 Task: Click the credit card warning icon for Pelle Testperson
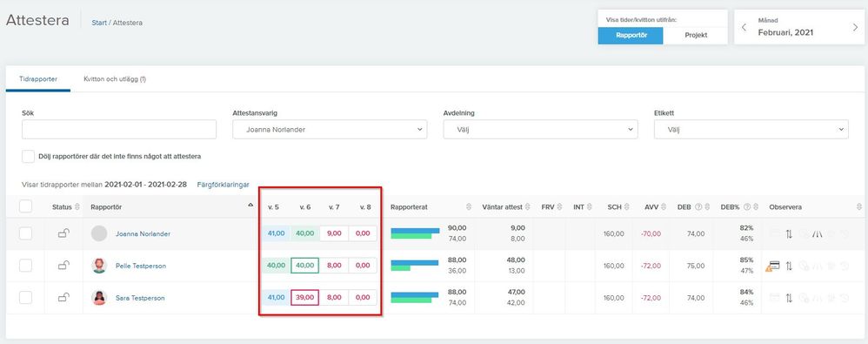pos(773,266)
